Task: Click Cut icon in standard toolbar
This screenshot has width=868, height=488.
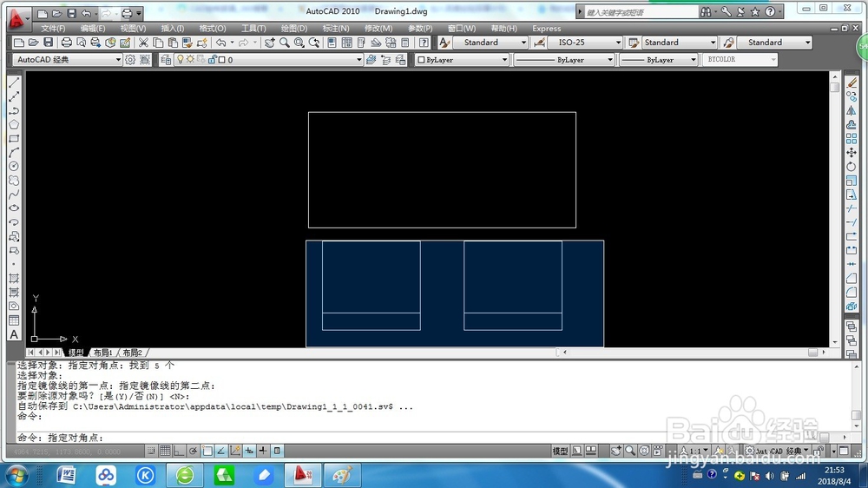Action: click(x=143, y=42)
